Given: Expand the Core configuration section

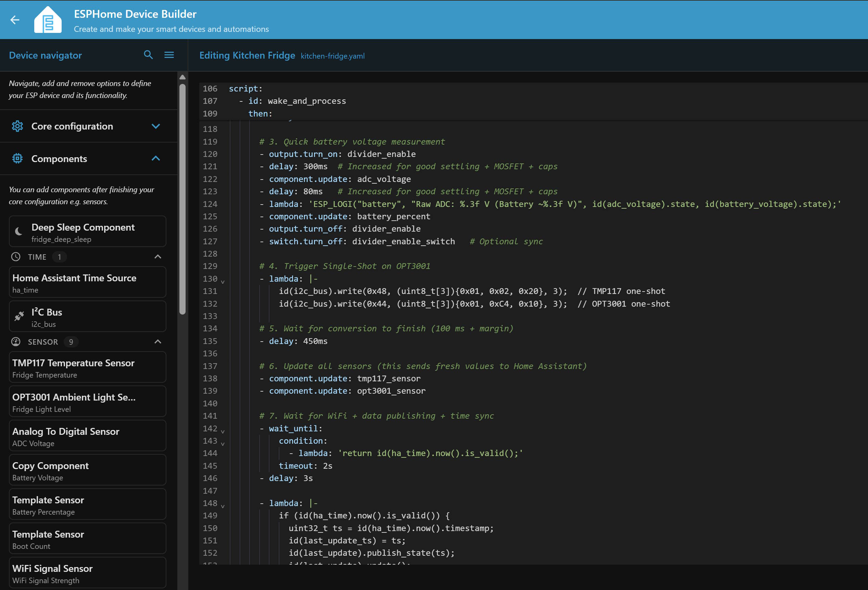Looking at the screenshot, I should click(156, 126).
